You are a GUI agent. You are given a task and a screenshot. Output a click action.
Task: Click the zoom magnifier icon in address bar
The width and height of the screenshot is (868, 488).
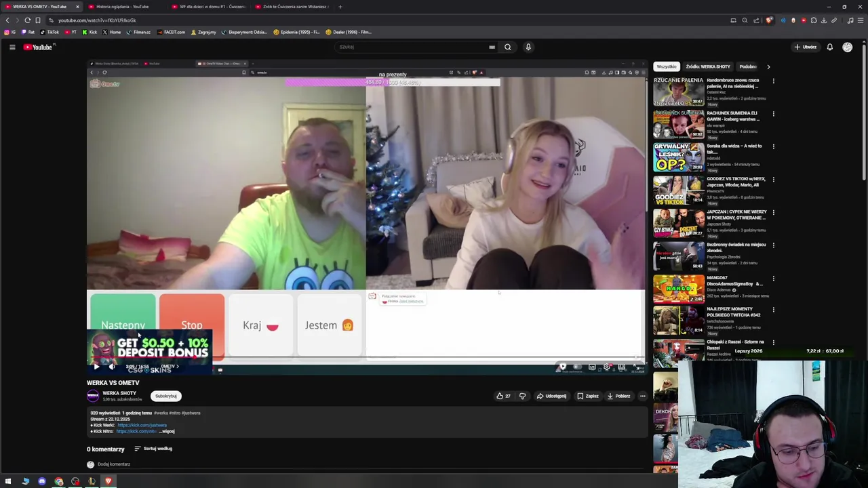[745, 20]
